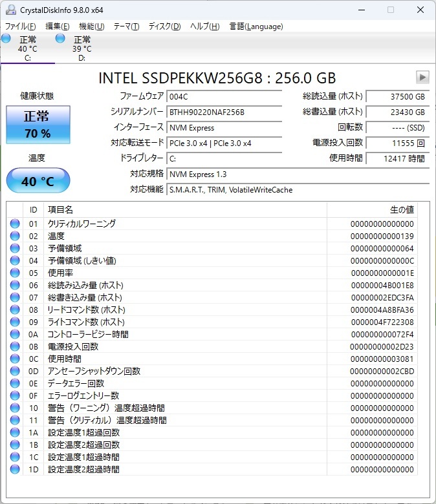The height and width of the screenshot is (504, 436).
Task: Click the CrystalDiskInfo app icon in title bar
Action: click(x=11, y=10)
